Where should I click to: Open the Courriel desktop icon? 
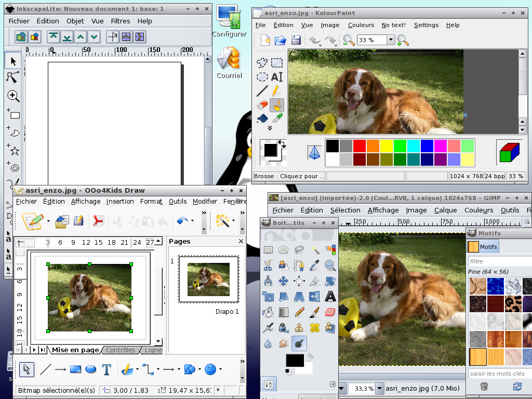[x=229, y=63]
